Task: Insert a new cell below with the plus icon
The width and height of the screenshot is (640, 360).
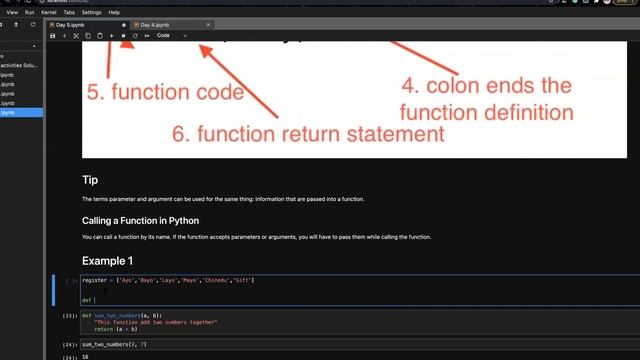Action: pyautogui.click(x=64, y=36)
